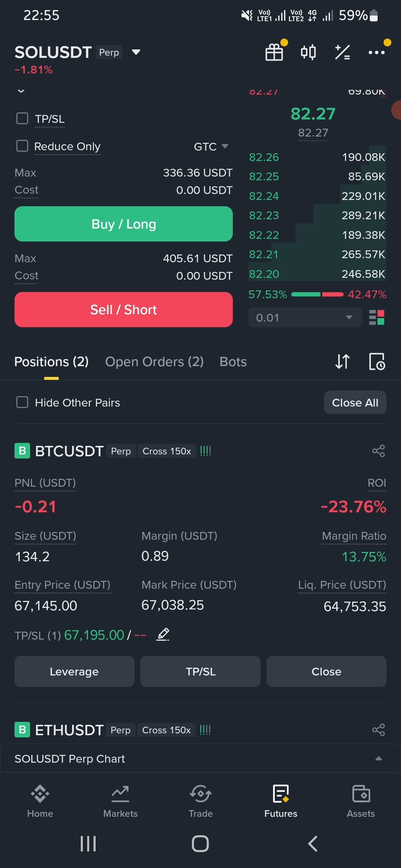This screenshot has height=868, width=401.
Task: Switch to the Open Orders (2) tab
Action: (154, 362)
